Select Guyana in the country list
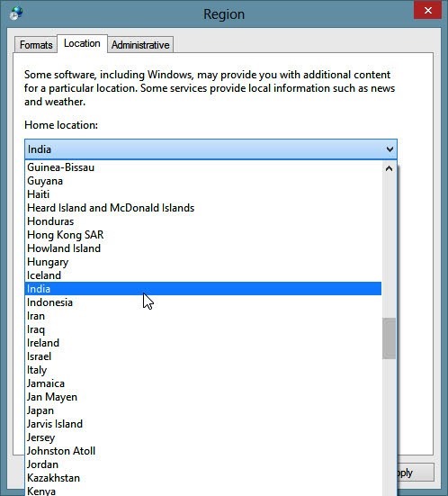 tap(203, 181)
